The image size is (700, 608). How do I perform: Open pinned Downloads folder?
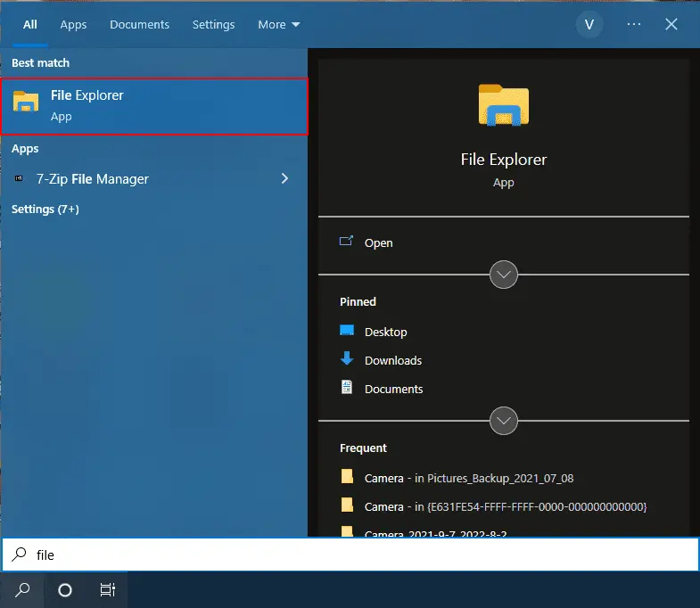[393, 361]
